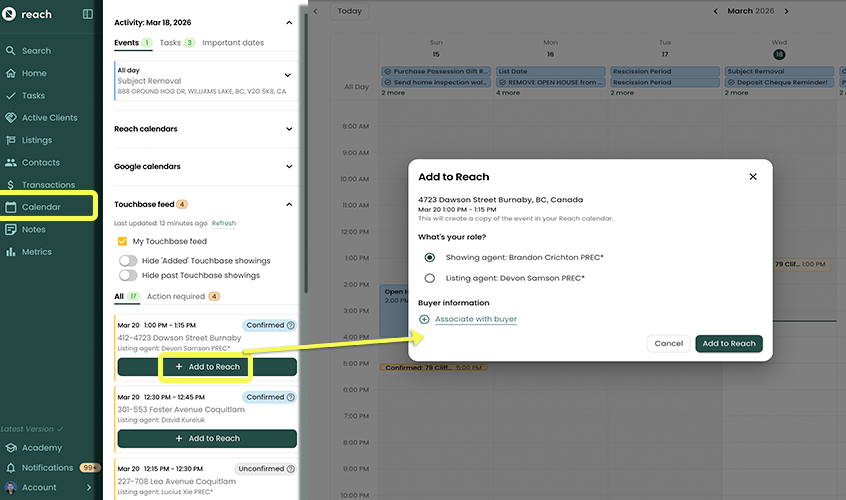846x500 pixels.
Task: Toggle Hide 'Added' Touchbase showings
Action: click(x=128, y=261)
